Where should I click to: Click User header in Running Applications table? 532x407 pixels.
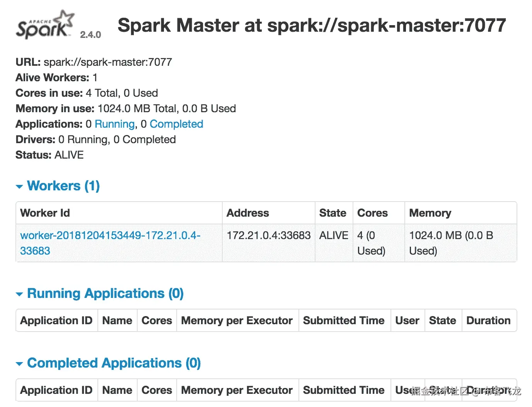[408, 320]
